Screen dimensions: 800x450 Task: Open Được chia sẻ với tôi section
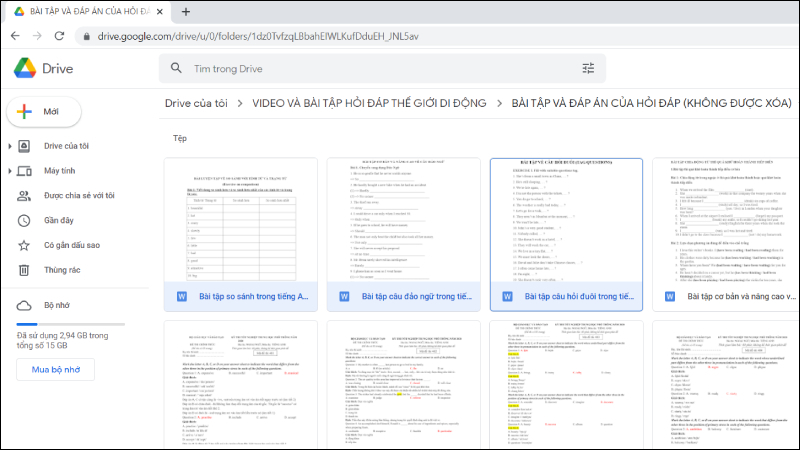(79, 195)
